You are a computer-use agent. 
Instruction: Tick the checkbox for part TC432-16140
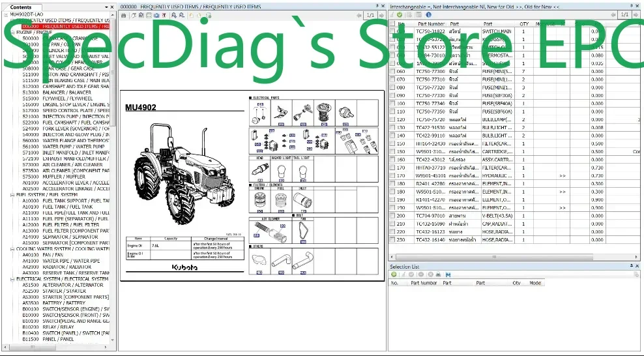(392, 240)
